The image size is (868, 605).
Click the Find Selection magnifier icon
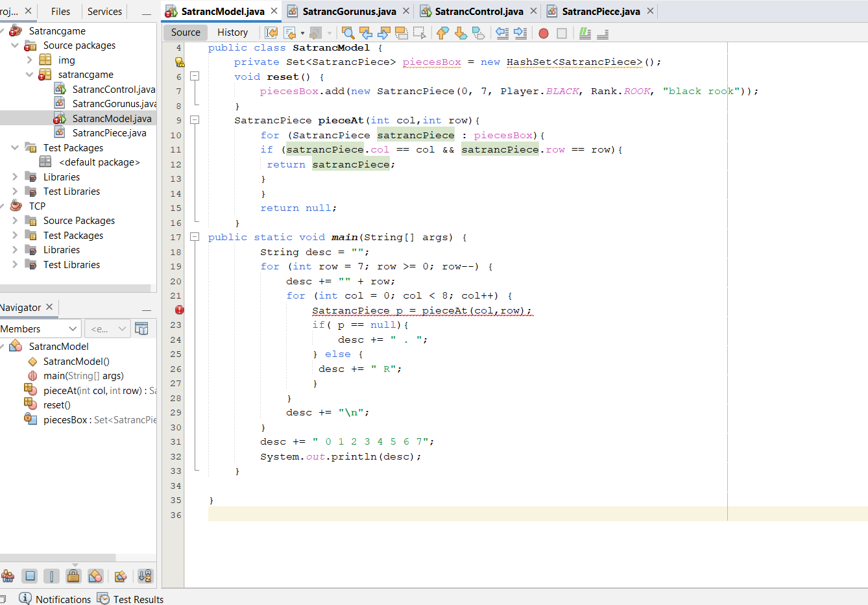[x=348, y=33]
